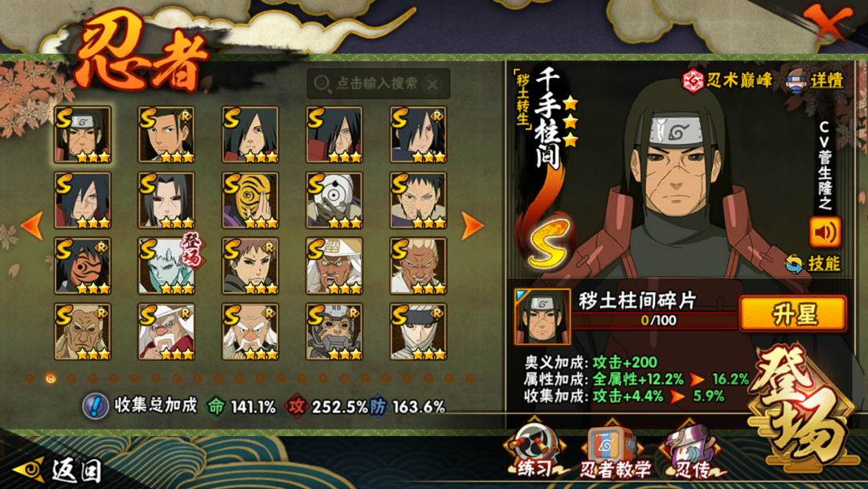This screenshot has height=489, width=868.
Task: Play the character voice speaker icon
Action: tap(825, 232)
